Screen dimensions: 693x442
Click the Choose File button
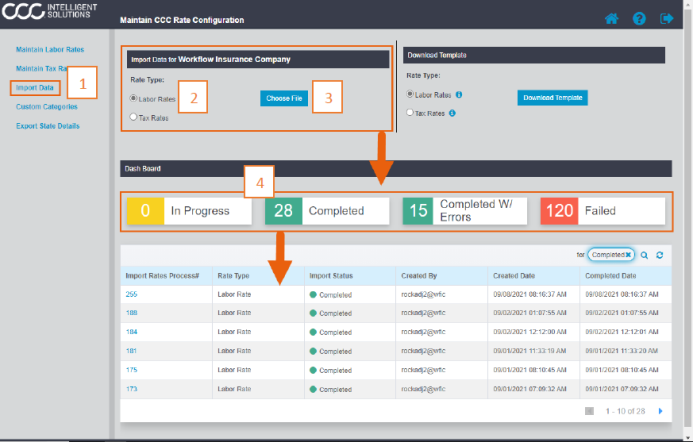tap(284, 98)
